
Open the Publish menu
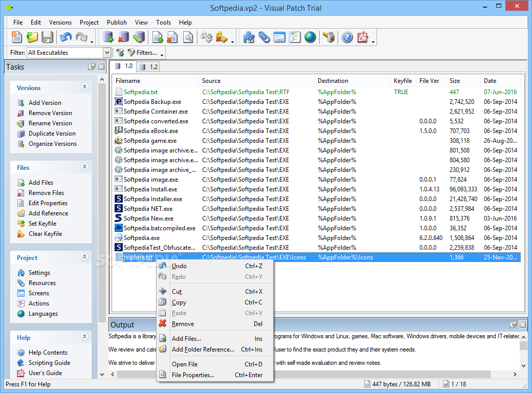click(117, 23)
